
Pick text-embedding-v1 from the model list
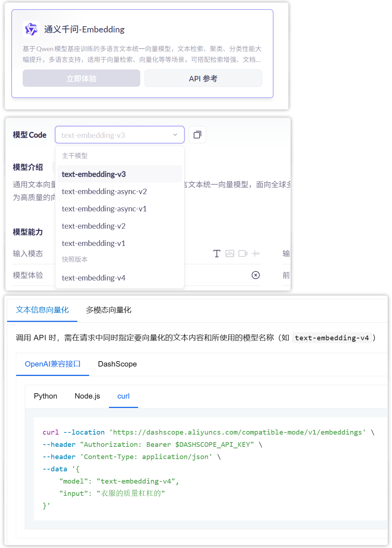coord(120,243)
